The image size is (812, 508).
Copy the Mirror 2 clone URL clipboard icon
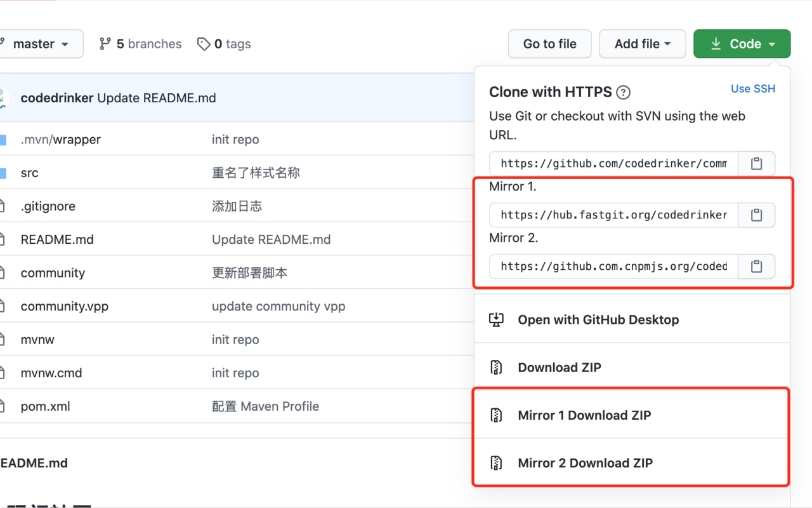click(x=756, y=266)
